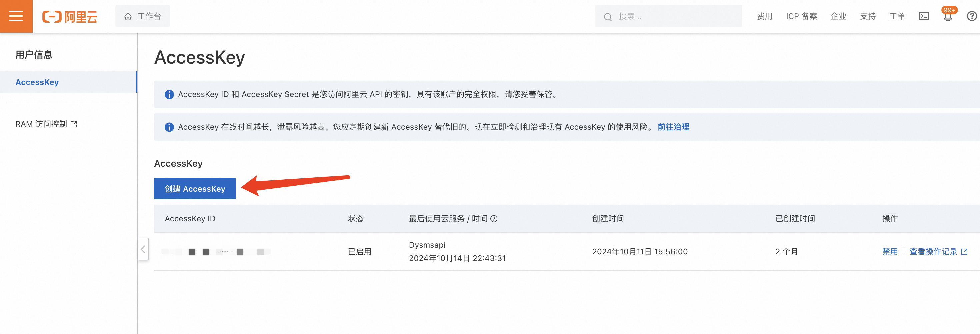This screenshot has width=980, height=334.
Task: Open the 费用 menu
Action: click(x=765, y=16)
